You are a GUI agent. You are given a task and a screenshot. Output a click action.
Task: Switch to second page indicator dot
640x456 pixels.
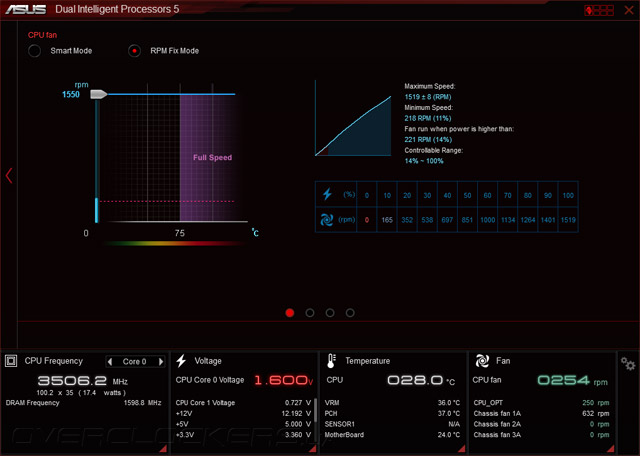pyautogui.click(x=310, y=313)
